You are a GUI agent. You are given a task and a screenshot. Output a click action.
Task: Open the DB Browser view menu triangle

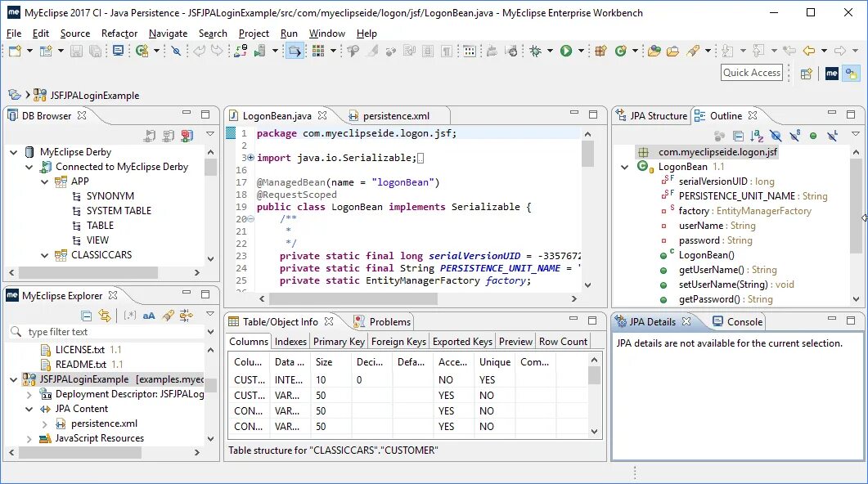coord(210,134)
